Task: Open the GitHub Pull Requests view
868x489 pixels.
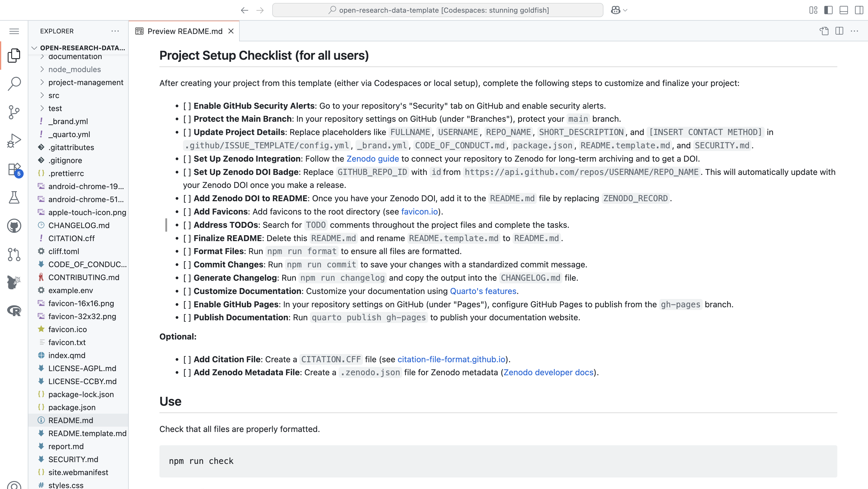Action: (14, 254)
